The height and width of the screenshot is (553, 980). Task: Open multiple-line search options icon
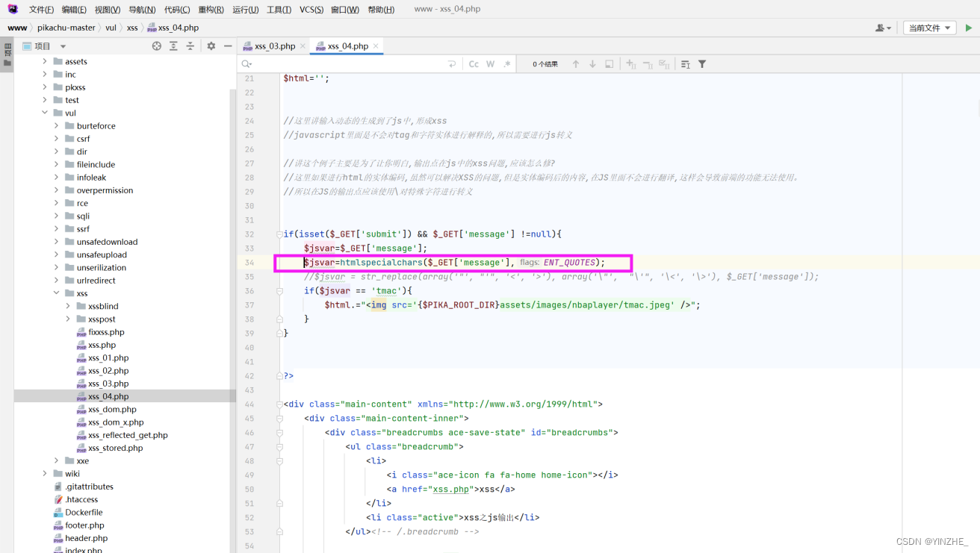point(686,64)
